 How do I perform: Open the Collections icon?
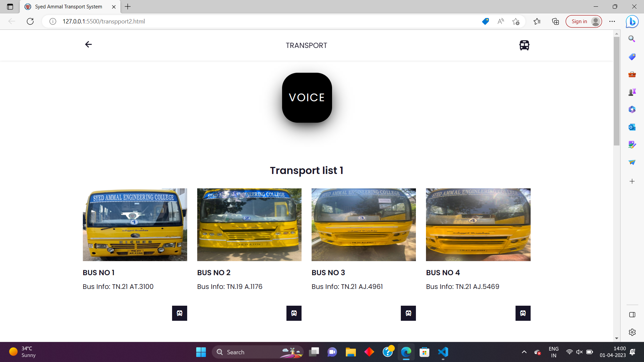click(x=555, y=21)
